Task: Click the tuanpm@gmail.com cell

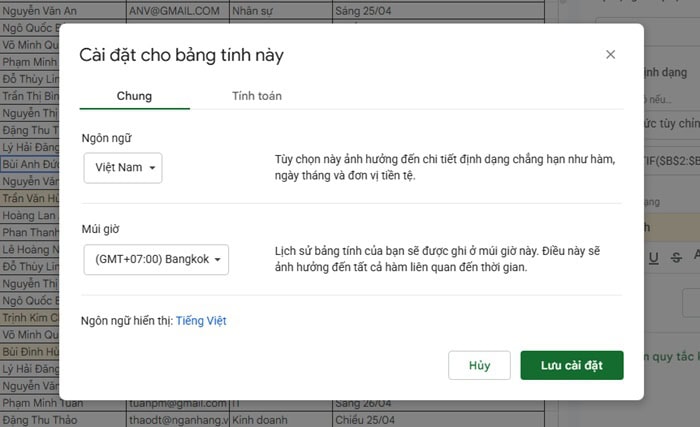Action: [177, 403]
